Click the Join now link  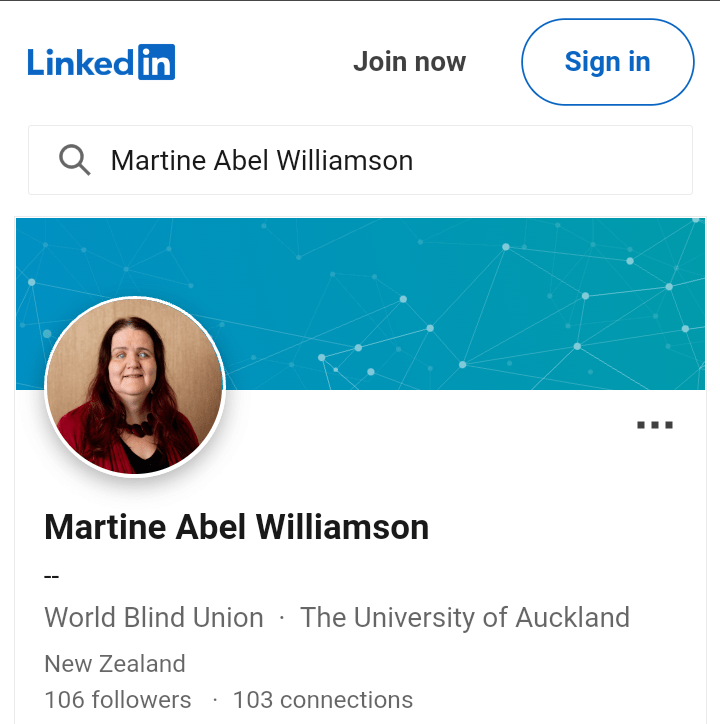(x=409, y=62)
